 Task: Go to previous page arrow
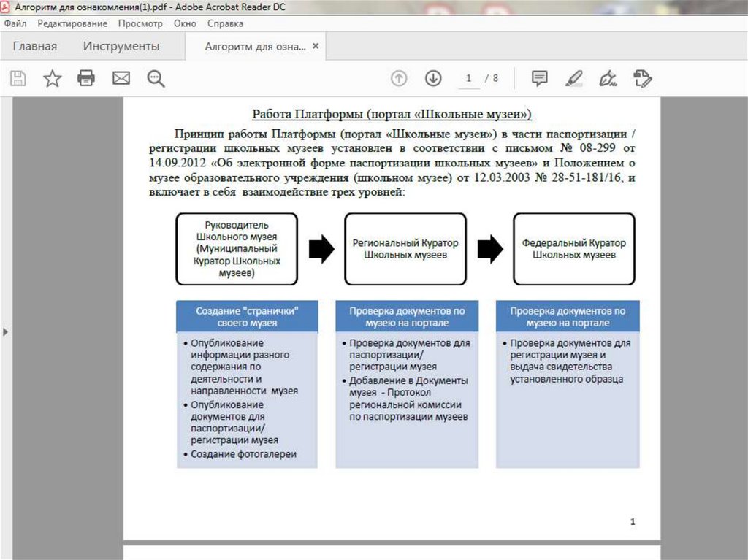click(x=399, y=78)
